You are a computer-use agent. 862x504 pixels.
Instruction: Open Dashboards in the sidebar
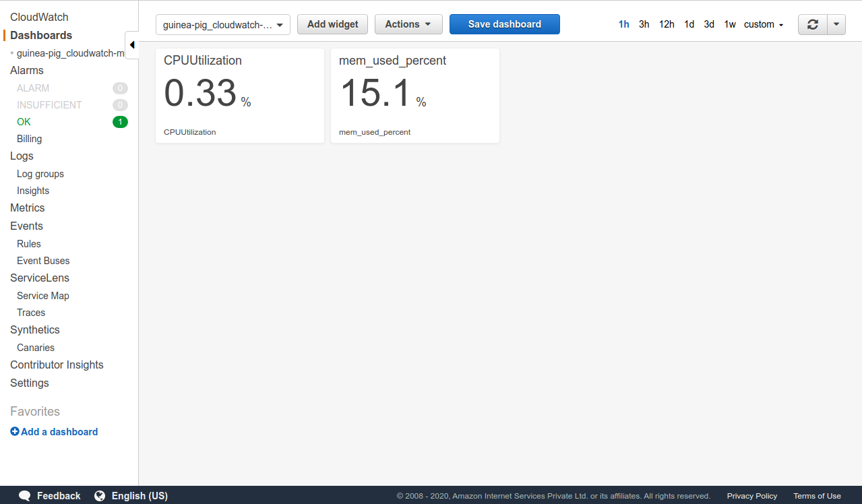click(x=41, y=36)
